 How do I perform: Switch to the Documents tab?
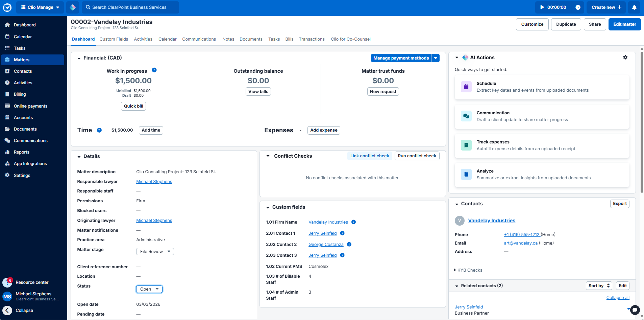click(251, 39)
